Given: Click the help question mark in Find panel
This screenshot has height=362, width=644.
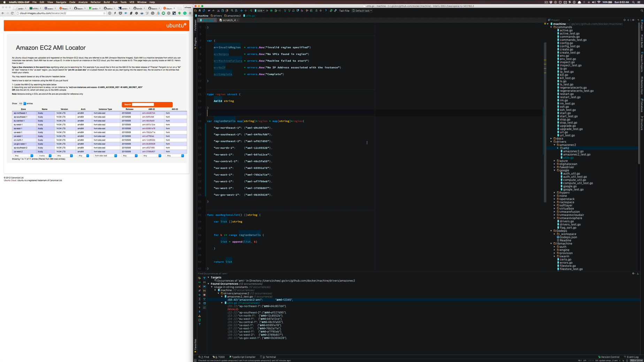Looking at the screenshot, I should point(199,324).
